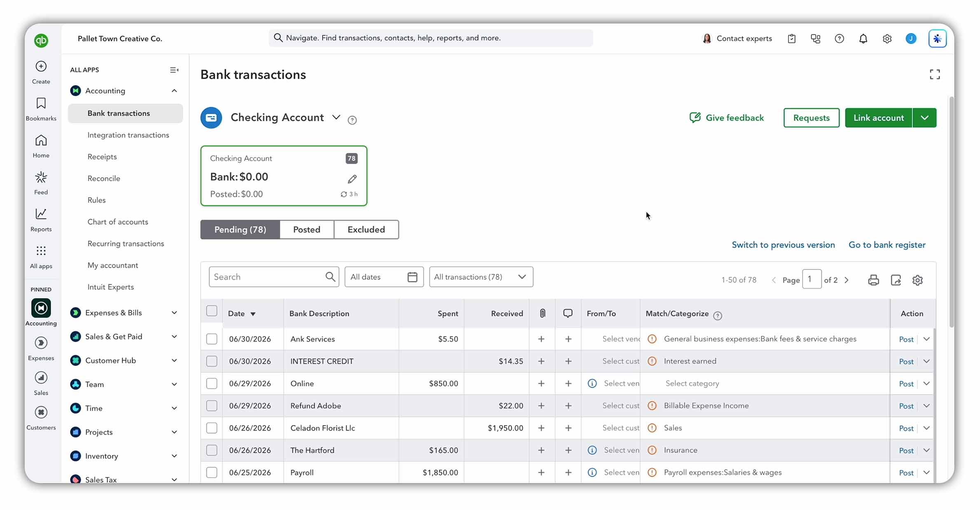Select the pinned Accounting app icon
This screenshot has width=980, height=510.
(x=41, y=308)
